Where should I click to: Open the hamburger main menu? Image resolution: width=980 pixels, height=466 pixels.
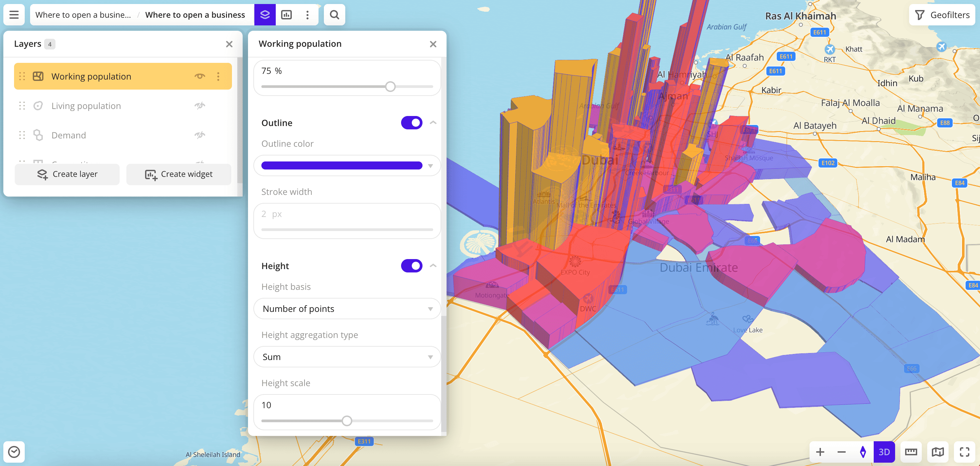14,15
